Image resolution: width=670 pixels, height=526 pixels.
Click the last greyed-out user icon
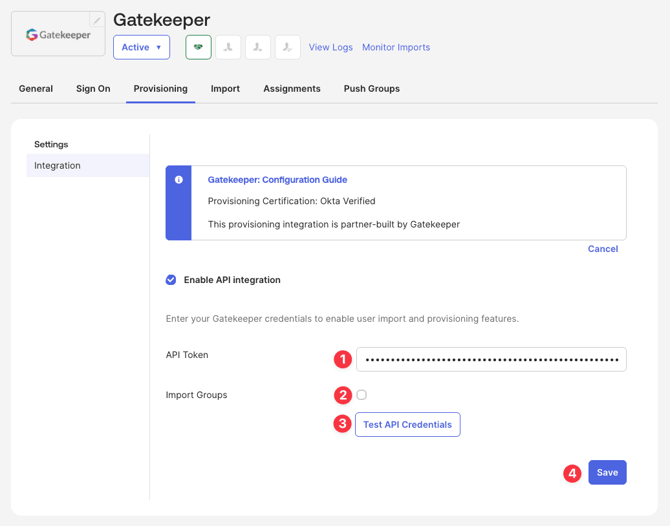[288, 47]
